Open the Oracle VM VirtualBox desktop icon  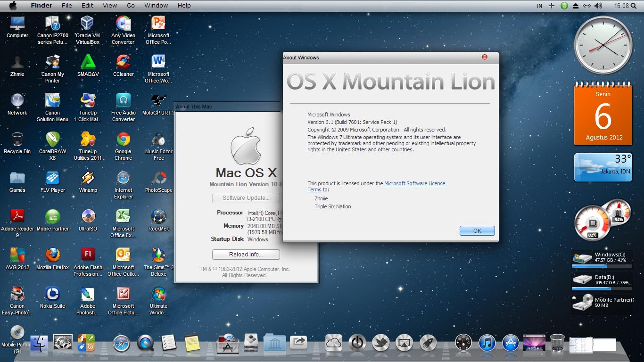[x=88, y=30]
